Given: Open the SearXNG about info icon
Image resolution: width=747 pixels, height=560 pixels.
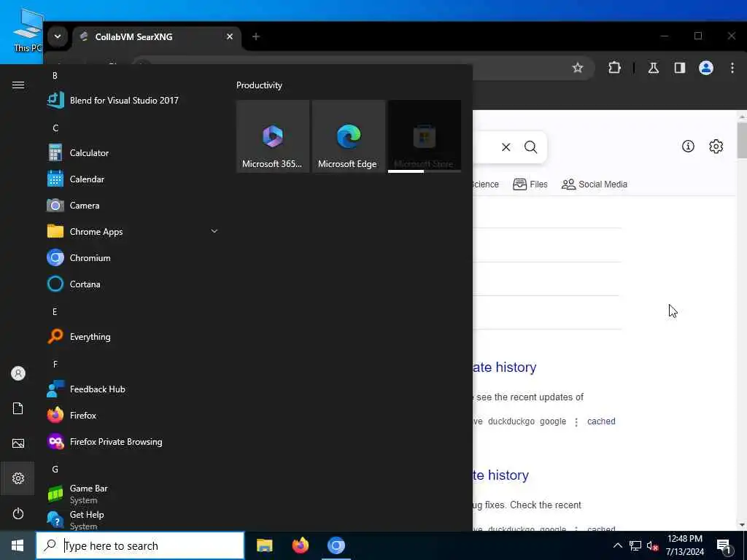Looking at the screenshot, I should tap(688, 146).
